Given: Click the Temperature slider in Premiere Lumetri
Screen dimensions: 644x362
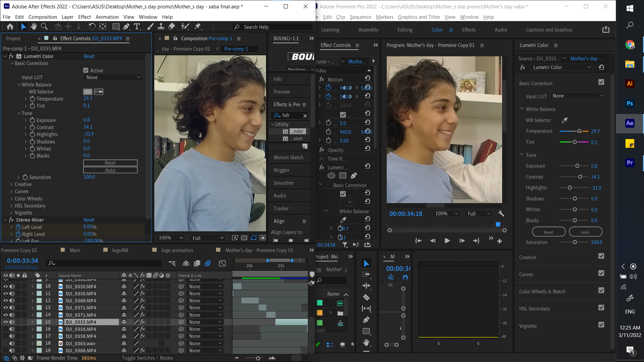Looking at the screenshot, I should [579, 131].
